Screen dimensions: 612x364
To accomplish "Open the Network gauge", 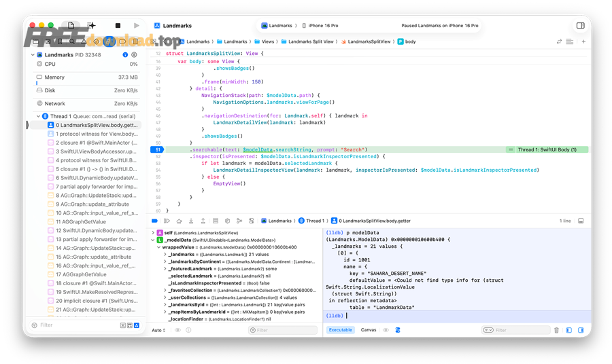I will pyautogui.click(x=86, y=103).
